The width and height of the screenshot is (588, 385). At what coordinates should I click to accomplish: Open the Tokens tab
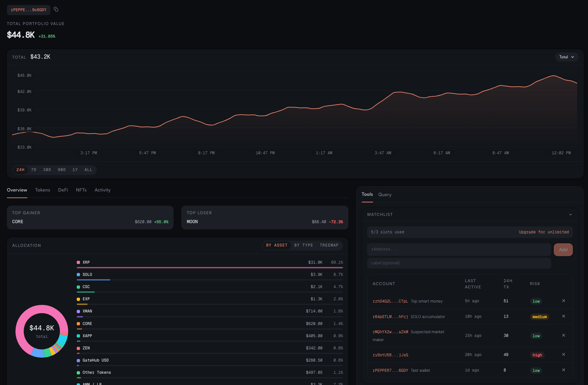[x=43, y=190]
